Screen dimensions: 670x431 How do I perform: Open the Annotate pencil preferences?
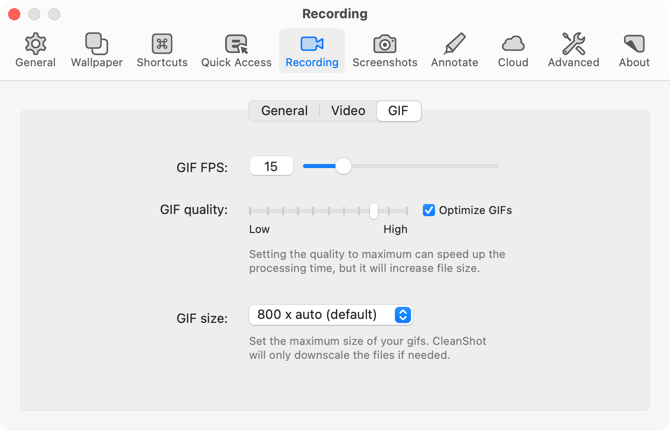(x=454, y=44)
